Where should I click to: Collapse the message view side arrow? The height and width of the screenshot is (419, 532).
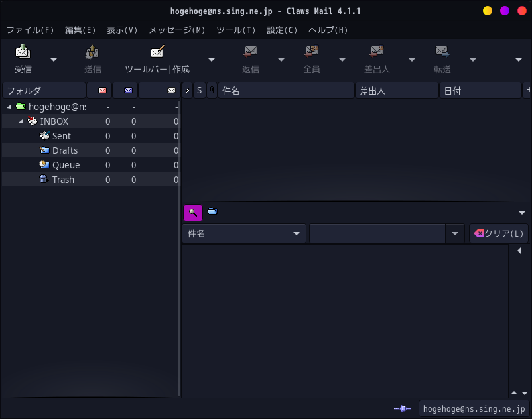pos(519,251)
